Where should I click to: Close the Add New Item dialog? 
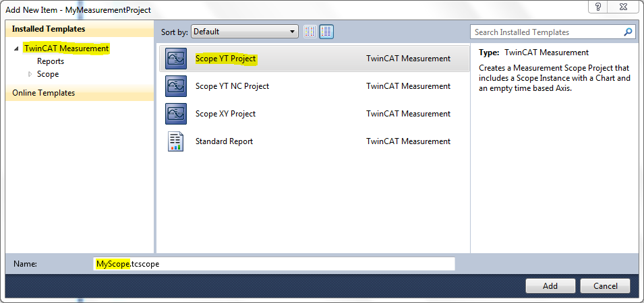[624, 7]
